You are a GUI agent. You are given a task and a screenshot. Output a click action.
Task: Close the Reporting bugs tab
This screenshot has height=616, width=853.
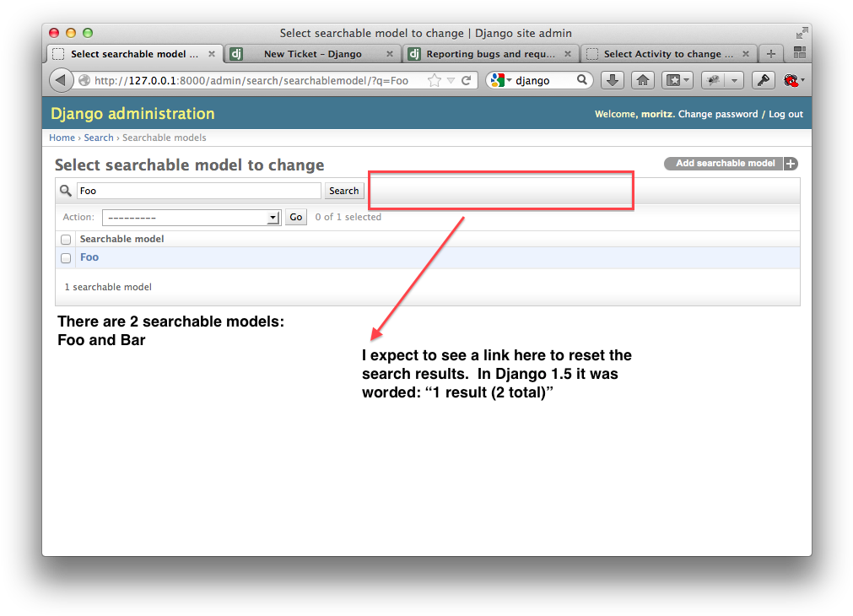567,54
